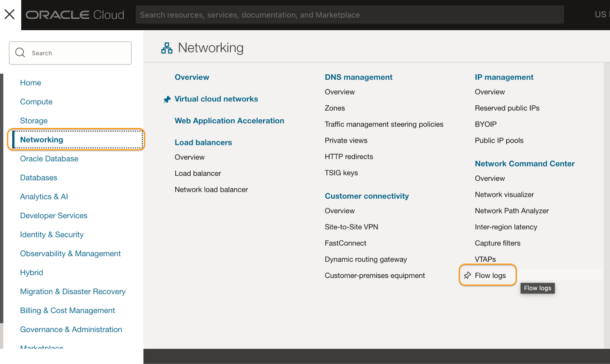This screenshot has width=610, height=364.
Task: Open Network Command Center heading link
Action: 525,164
